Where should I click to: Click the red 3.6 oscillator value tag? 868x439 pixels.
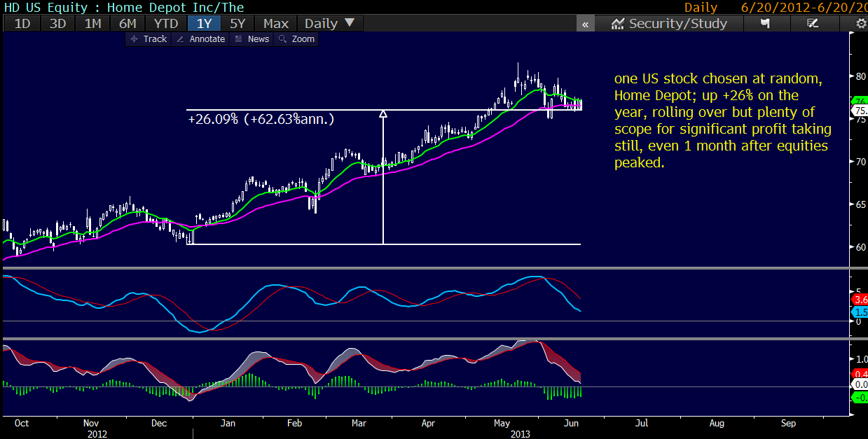(860, 299)
